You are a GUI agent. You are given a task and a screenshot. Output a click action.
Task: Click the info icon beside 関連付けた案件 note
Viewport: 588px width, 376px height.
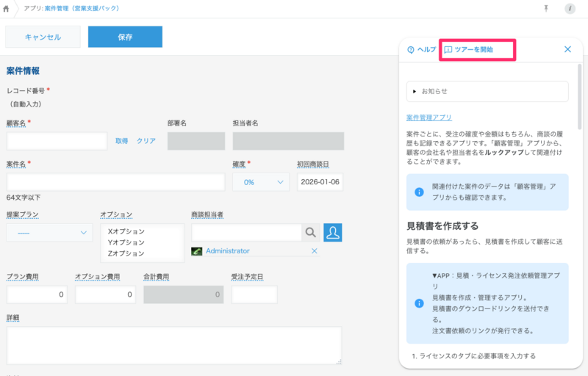(x=419, y=192)
